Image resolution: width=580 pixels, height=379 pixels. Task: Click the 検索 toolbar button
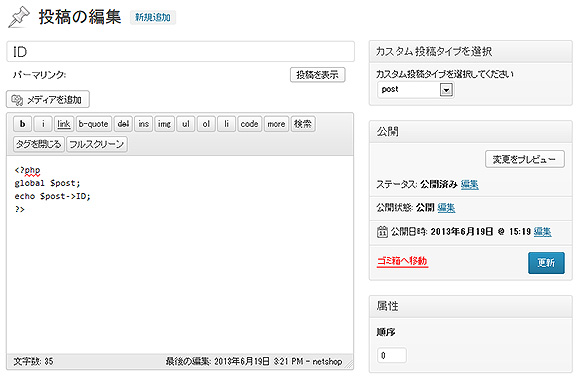(x=303, y=124)
